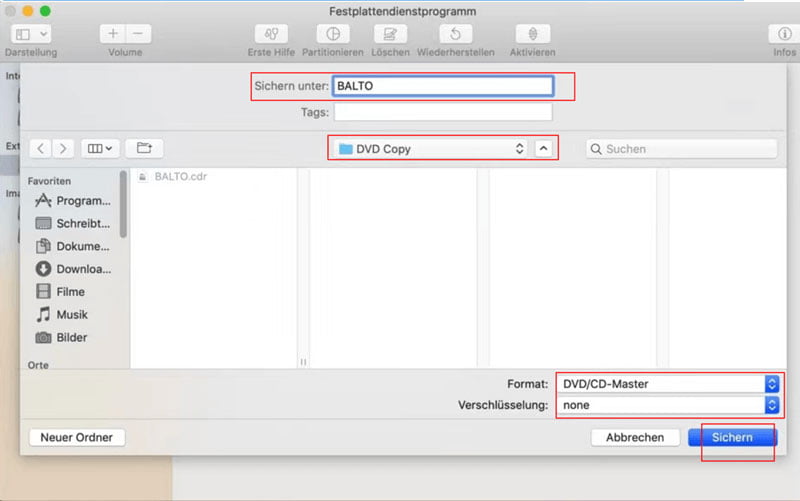Select Filme in the sidebar
The width and height of the screenshot is (800, 501).
pos(70,292)
